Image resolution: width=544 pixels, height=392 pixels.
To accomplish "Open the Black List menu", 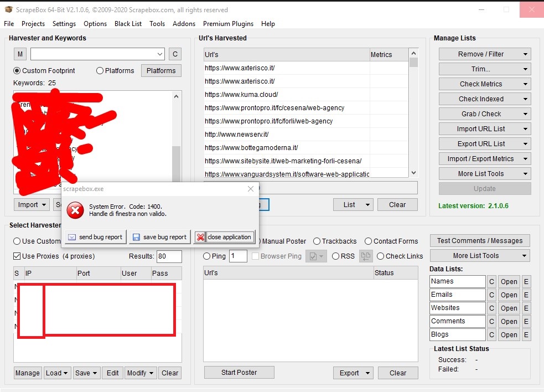I will tap(128, 24).
